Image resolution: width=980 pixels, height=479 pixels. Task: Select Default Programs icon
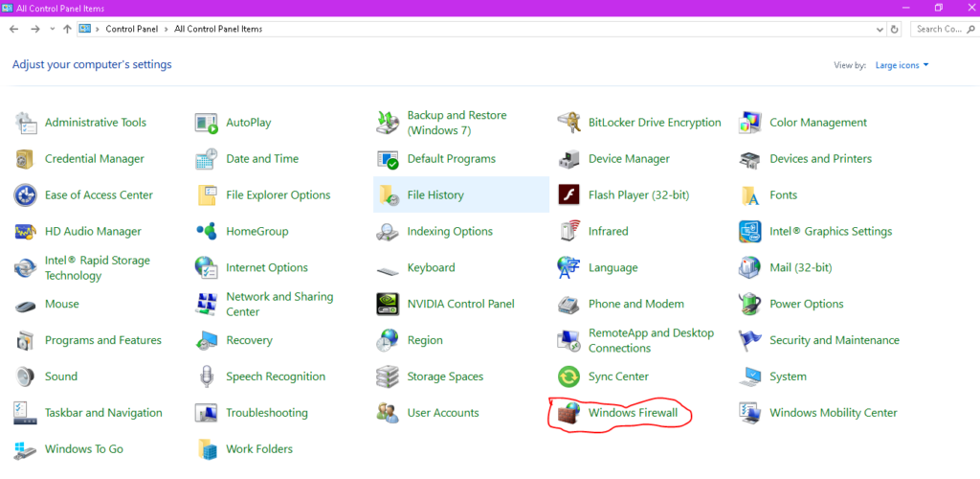coord(388,159)
